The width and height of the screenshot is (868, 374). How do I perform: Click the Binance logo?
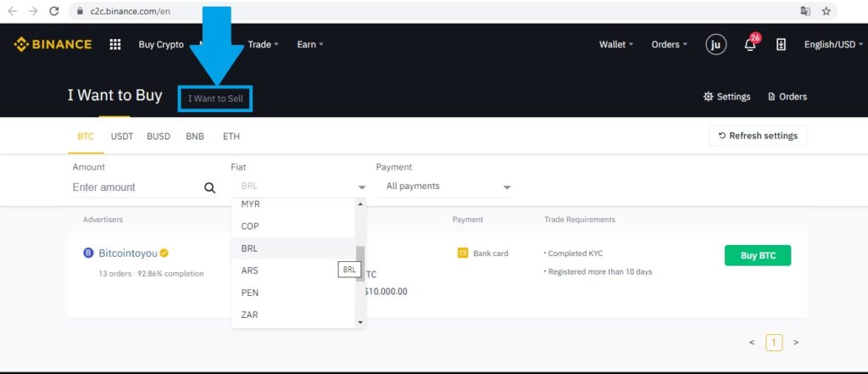tap(53, 44)
